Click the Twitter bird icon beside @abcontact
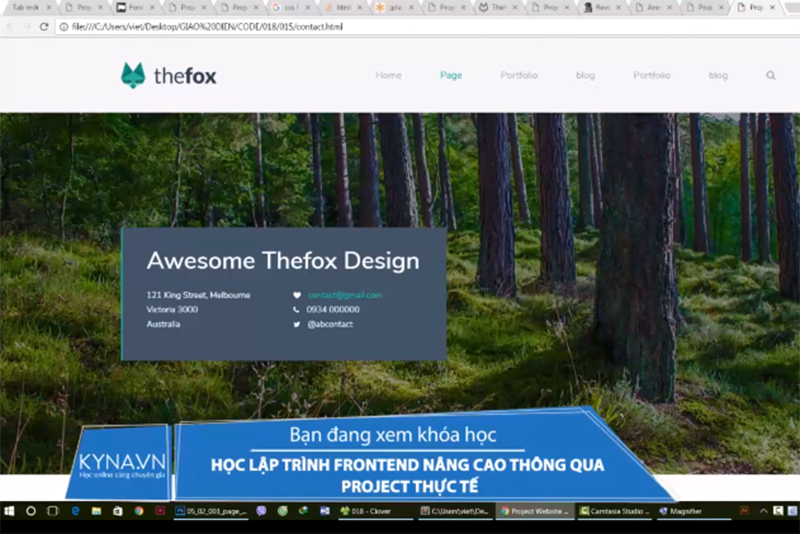 click(x=296, y=324)
